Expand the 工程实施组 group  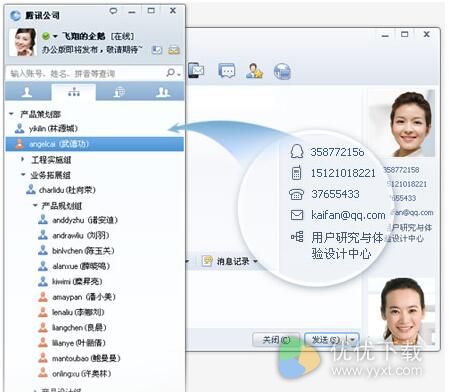click(x=23, y=160)
